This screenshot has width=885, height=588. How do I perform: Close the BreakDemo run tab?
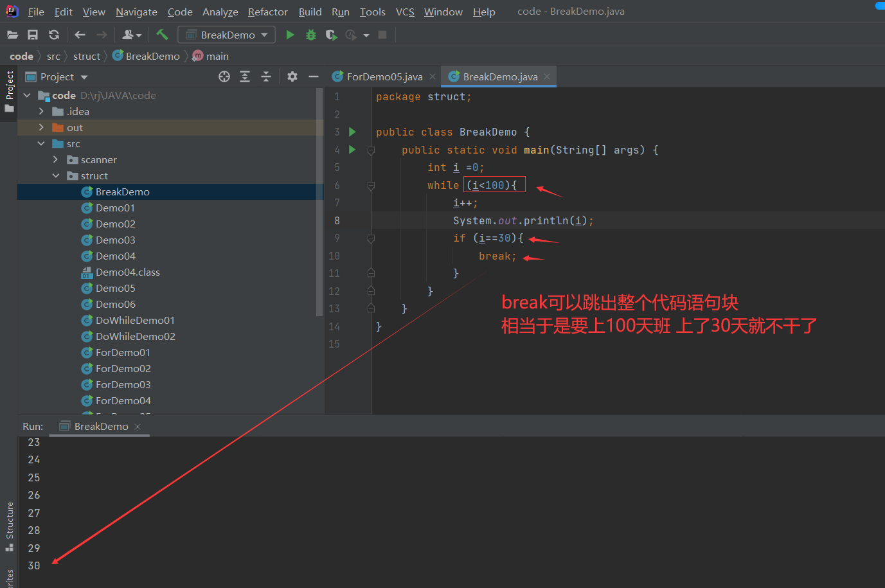pos(138,427)
